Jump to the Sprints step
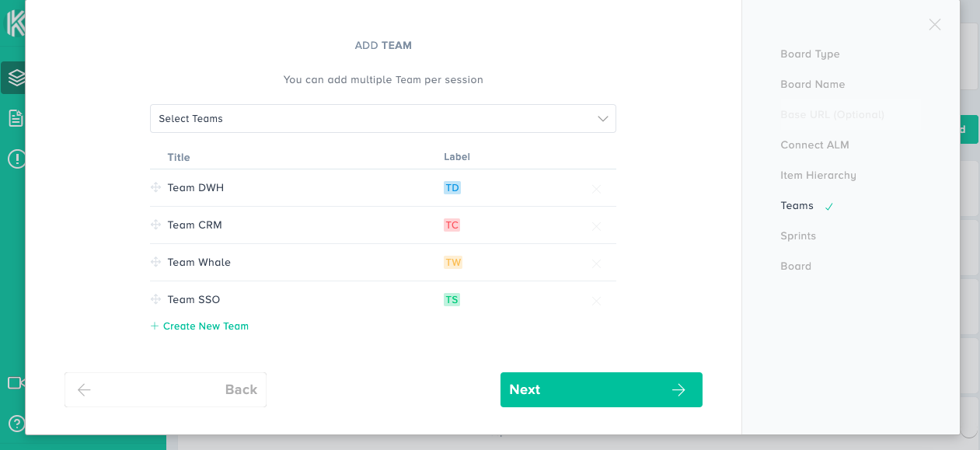Screen dimensions: 980x450 [798, 236]
